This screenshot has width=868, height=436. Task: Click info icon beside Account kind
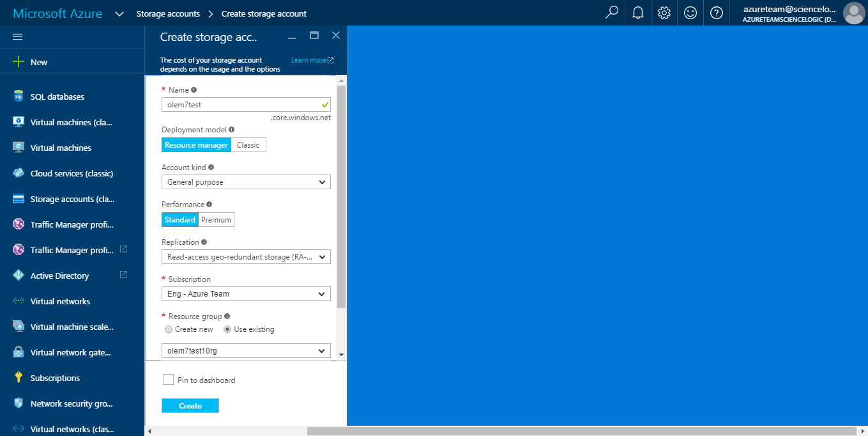[x=211, y=167]
